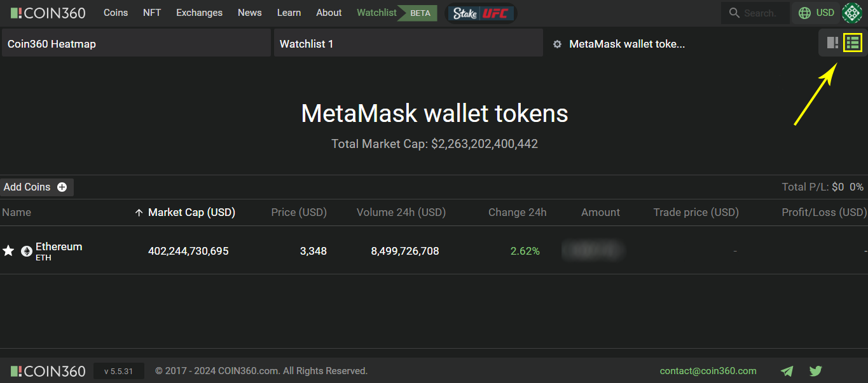Open the USD currency selector
The image size is (868, 383).
click(816, 13)
